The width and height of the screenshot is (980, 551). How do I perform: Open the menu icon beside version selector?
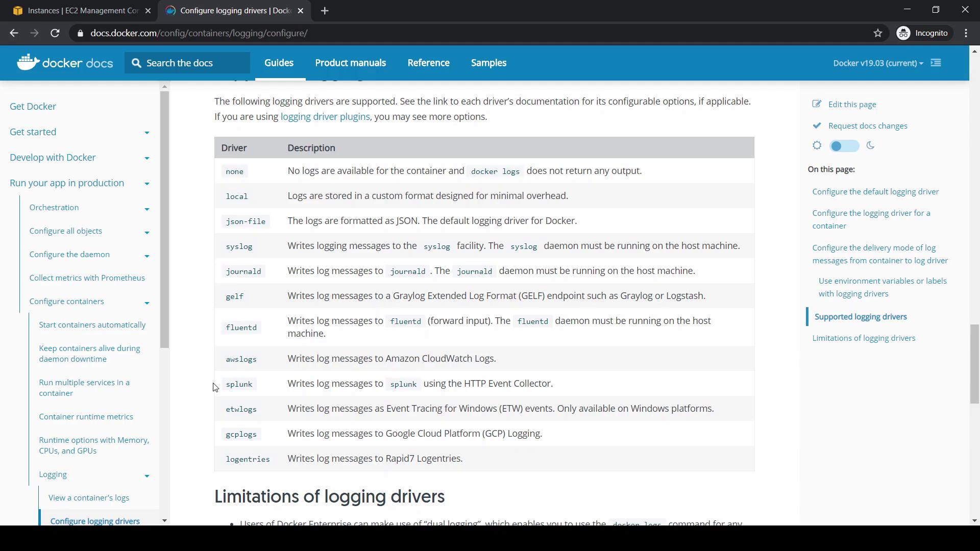(x=936, y=63)
